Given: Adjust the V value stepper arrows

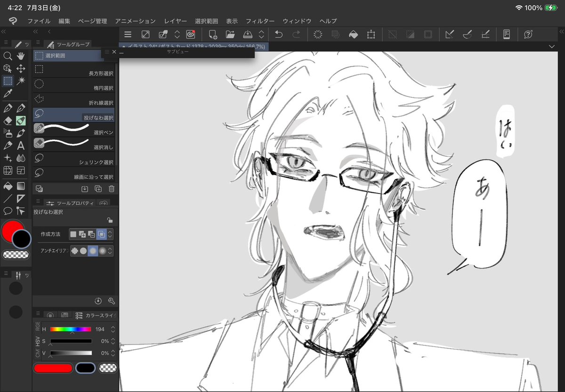Looking at the screenshot, I should point(113,353).
